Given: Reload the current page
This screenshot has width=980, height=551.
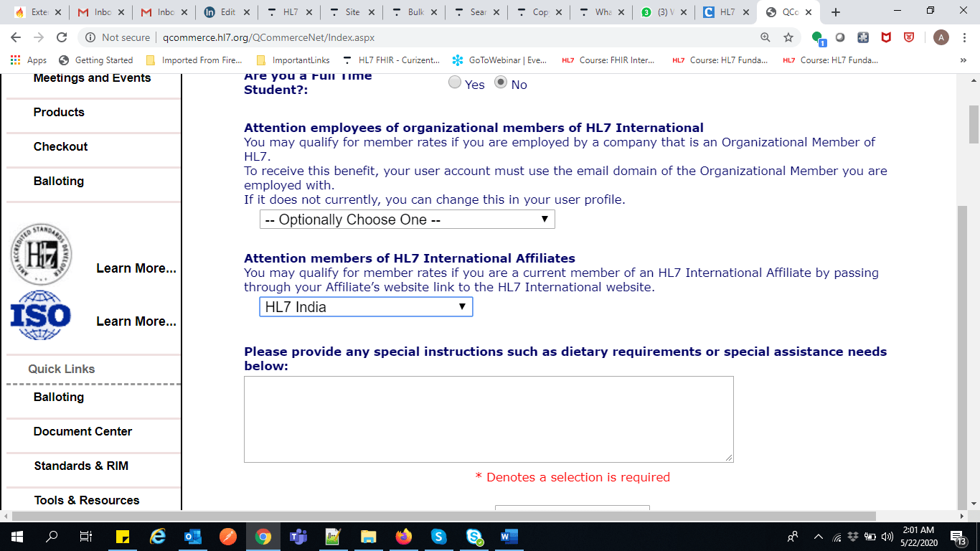Looking at the screenshot, I should tap(62, 37).
